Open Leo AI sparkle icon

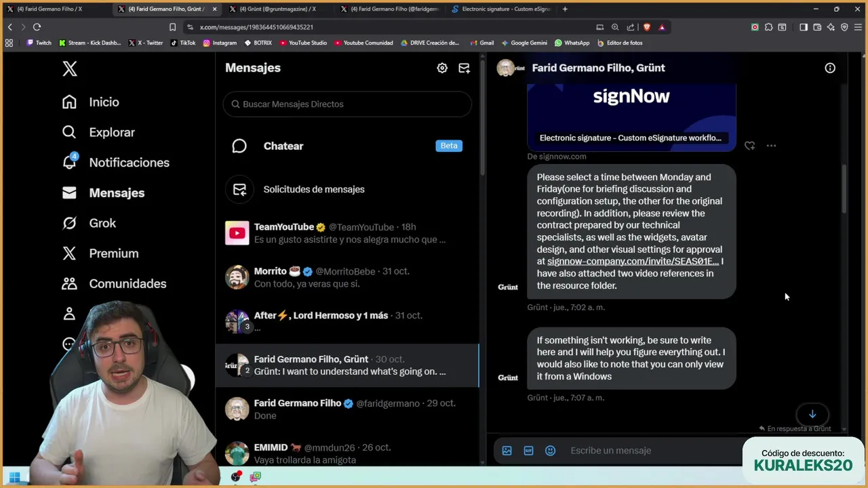point(831,27)
